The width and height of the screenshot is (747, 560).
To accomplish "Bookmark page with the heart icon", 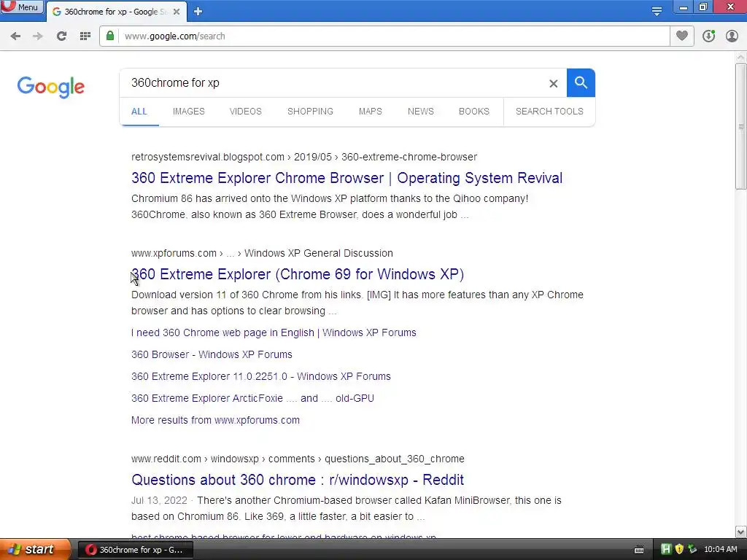I will pyautogui.click(x=682, y=36).
